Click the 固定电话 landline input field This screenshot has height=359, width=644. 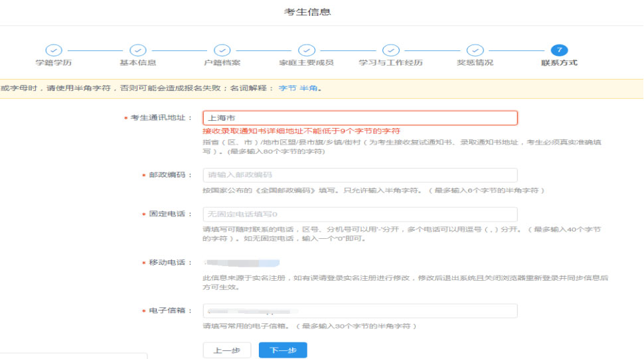(360, 214)
